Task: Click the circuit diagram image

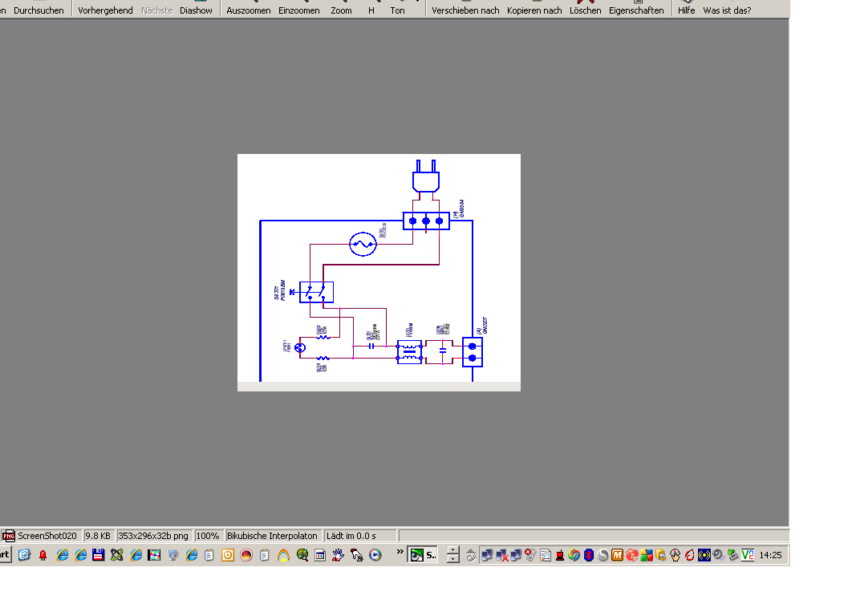Action: click(379, 272)
